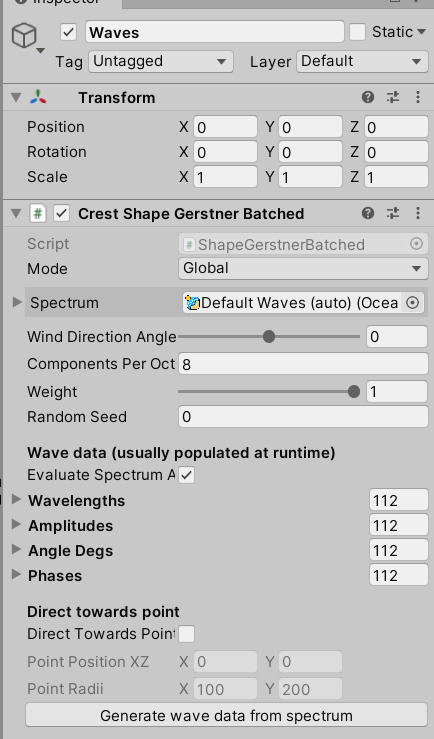The width and height of the screenshot is (434, 739).
Task: Disable Crest Shape Gerstner Batched component checkbox
Action: click(62, 213)
